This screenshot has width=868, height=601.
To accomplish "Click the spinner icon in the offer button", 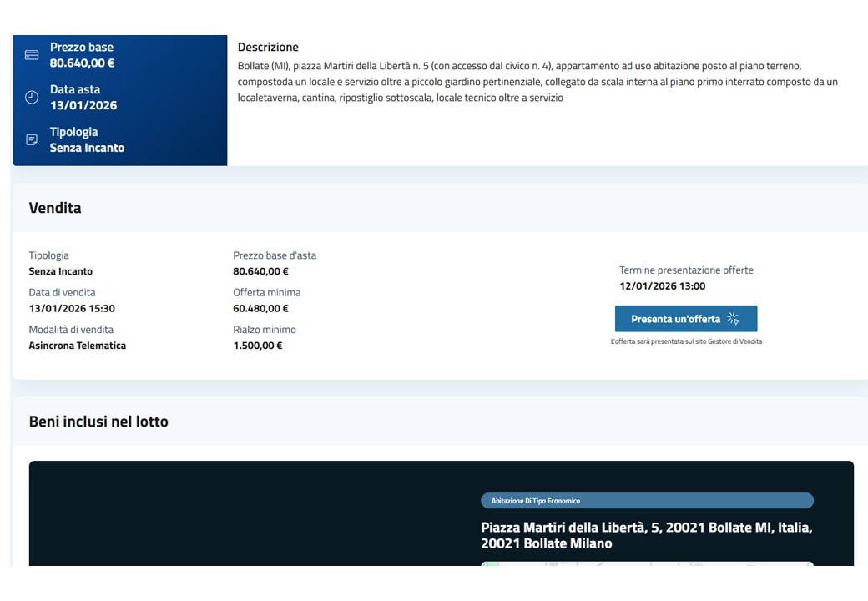I will [734, 319].
